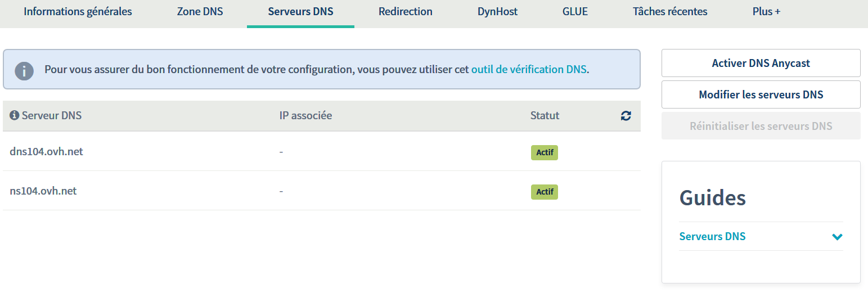The image size is (868, 302).
Task: Open the Serveurs DNS guide link
Action: [x=712, y=237]
